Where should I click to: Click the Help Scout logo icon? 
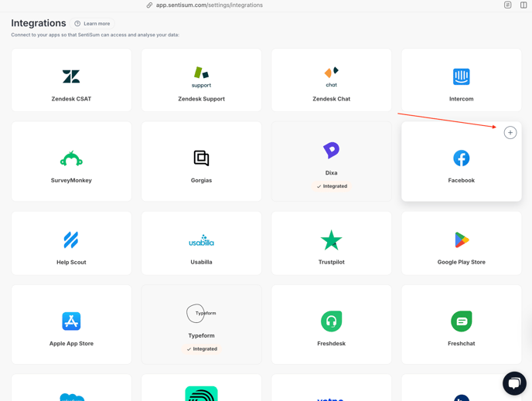[x=71, y=240]
